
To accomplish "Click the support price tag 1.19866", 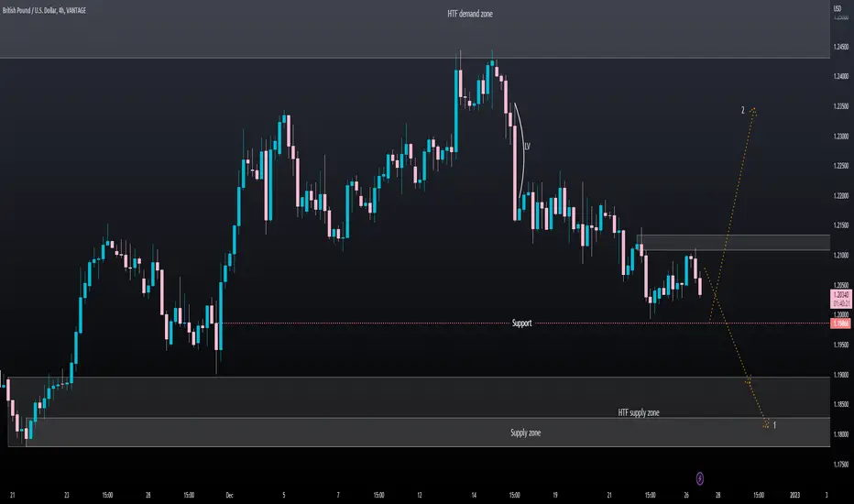I will (841, 323).
